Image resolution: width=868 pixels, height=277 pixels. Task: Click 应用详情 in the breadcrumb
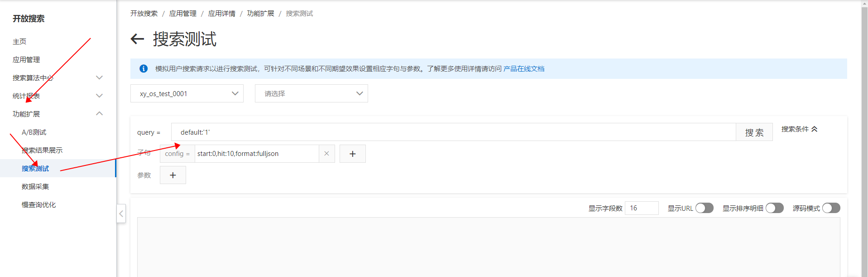point(221,14)
